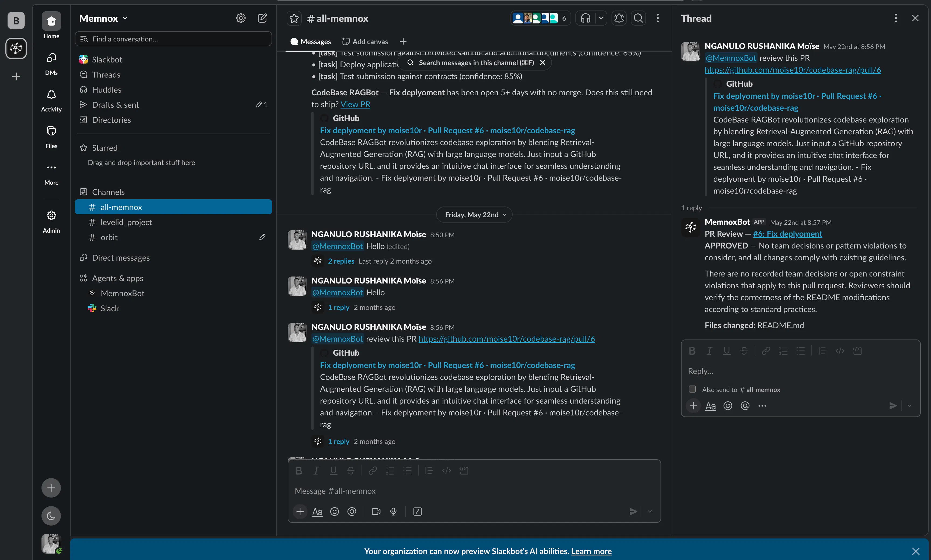This screenshot has width=931, height=560.
Task: Open DMs in the sidebar
Action: click(x=51, y=63)
